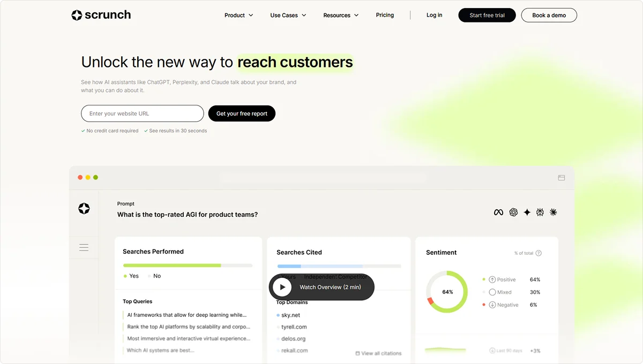Click the Negative down-arrow icon
This screenshot has width=643, height=364.
pyautogui.click(x=492, y=305)
